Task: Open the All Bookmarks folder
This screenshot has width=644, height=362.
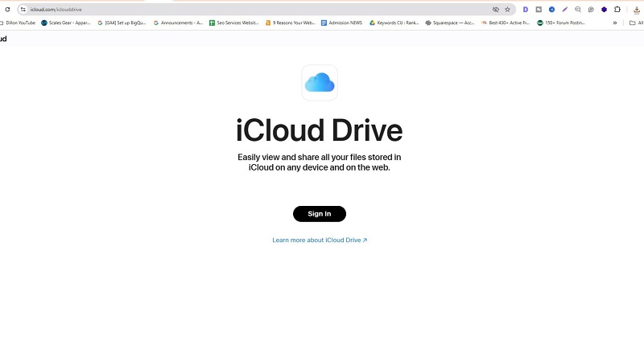Action: click(635, 23)
